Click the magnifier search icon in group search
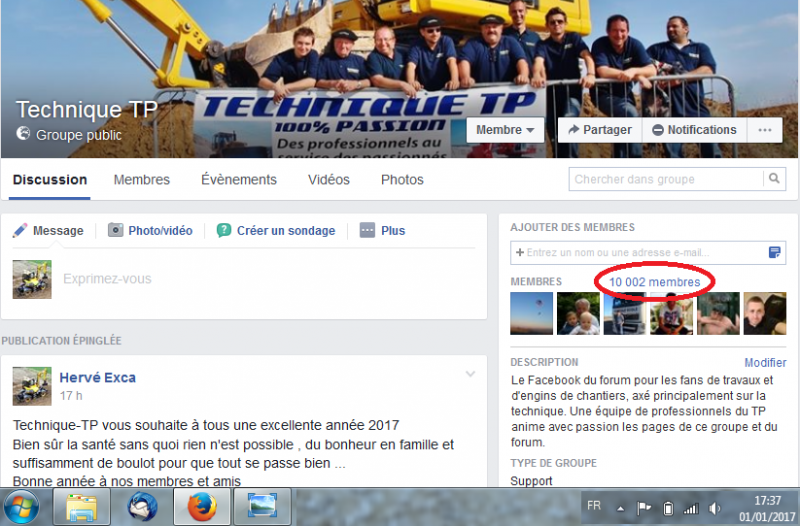 pyautogui.click(x=774, y=179)
